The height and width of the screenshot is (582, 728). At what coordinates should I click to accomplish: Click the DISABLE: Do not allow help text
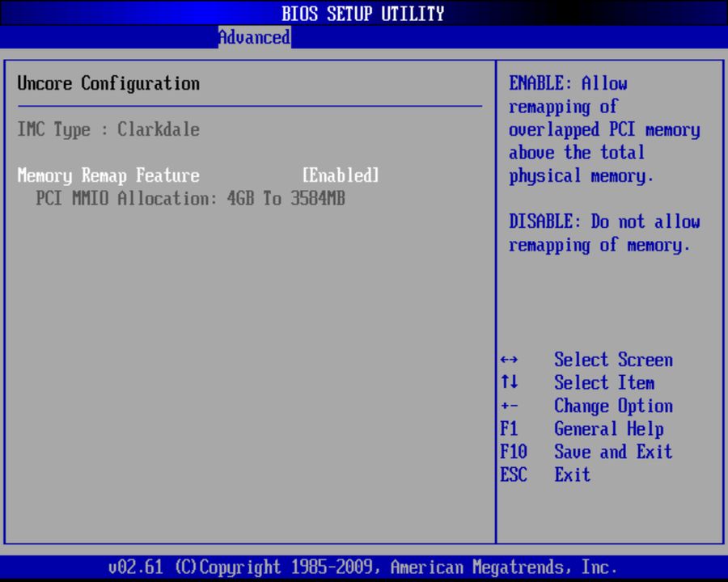point(604,233)
